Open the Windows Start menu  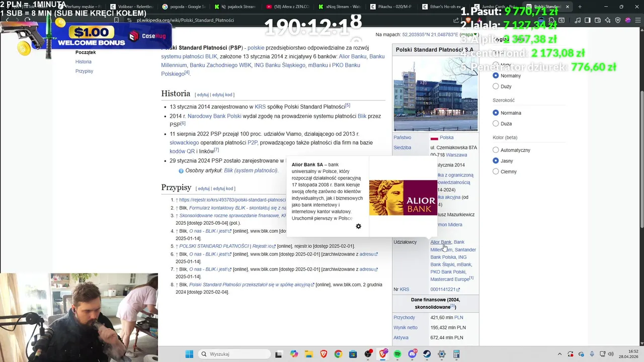(189, 354)
